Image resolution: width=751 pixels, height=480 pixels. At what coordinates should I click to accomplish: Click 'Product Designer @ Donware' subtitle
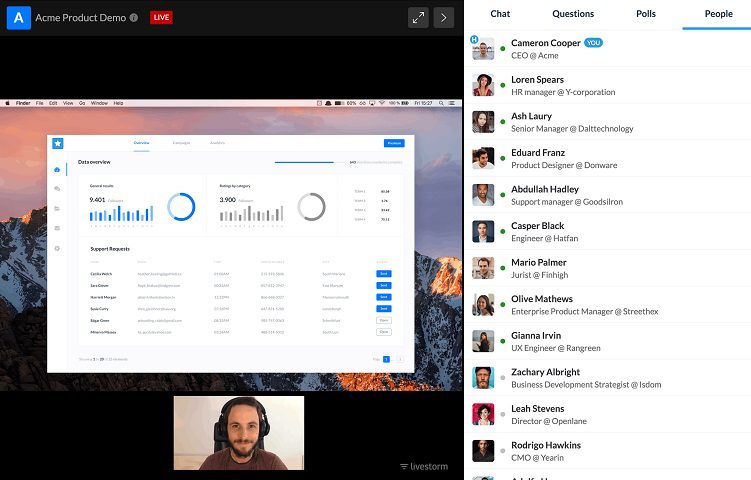point(564,165)
